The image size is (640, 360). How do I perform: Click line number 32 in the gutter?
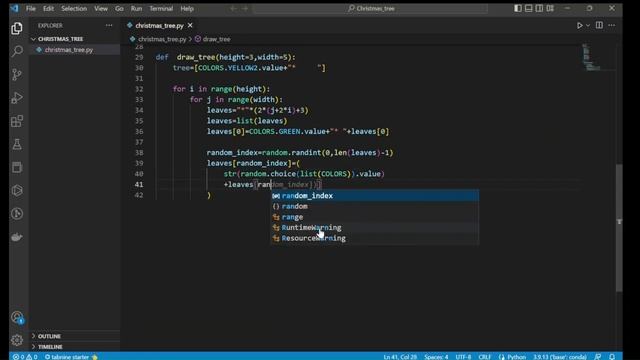[139, 89]
